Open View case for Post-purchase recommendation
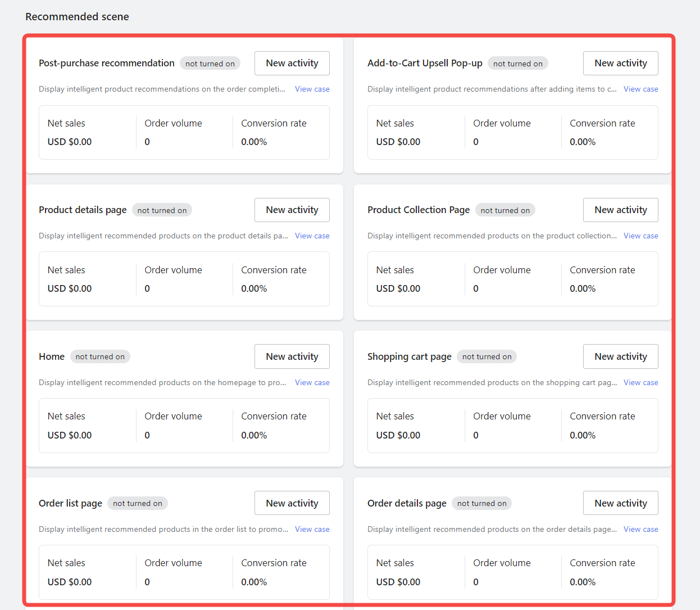Image resolution: width=700 pixels, height=610 pixels. point(312,89)
